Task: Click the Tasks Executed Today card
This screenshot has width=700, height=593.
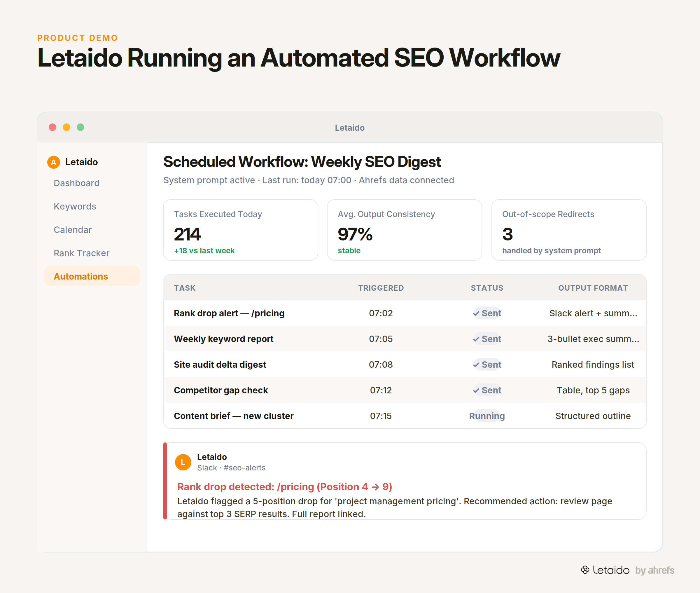Action: click(x=241, y=230)
